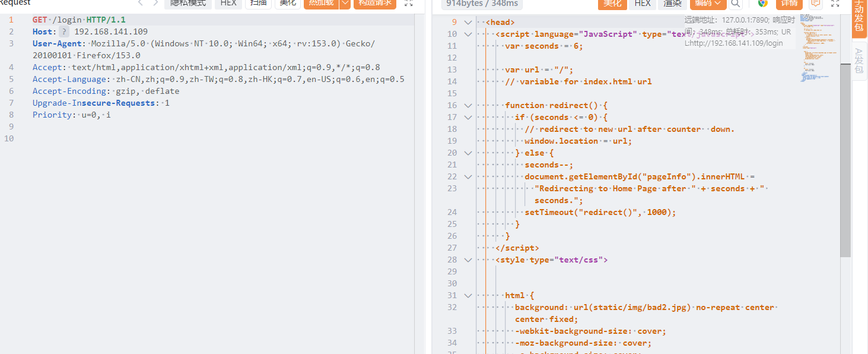Expand the response pane to fullscreen
This screenshot has height=354, width=868.
click(835, 3)
